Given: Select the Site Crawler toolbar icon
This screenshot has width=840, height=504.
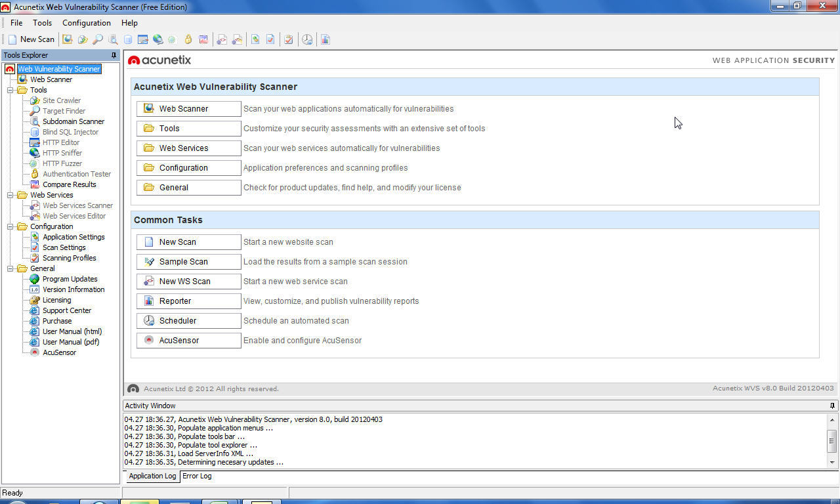Looking at the screenshot, I should pos(83,39).
